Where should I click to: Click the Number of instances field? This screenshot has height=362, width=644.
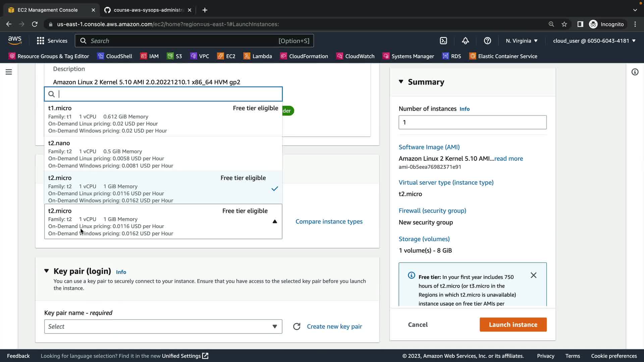(472, 122)
